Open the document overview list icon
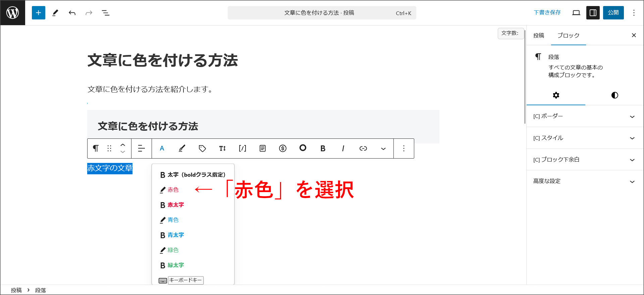 click(106, 13)
